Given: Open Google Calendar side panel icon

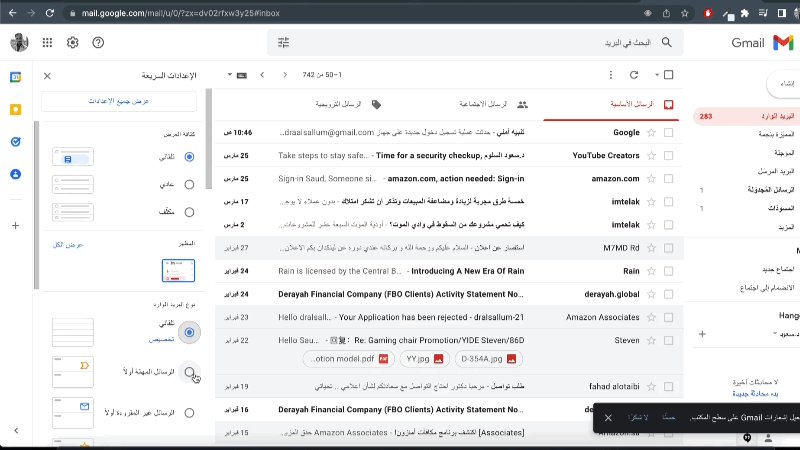Looking at the screenshot, I should (15, 78).
